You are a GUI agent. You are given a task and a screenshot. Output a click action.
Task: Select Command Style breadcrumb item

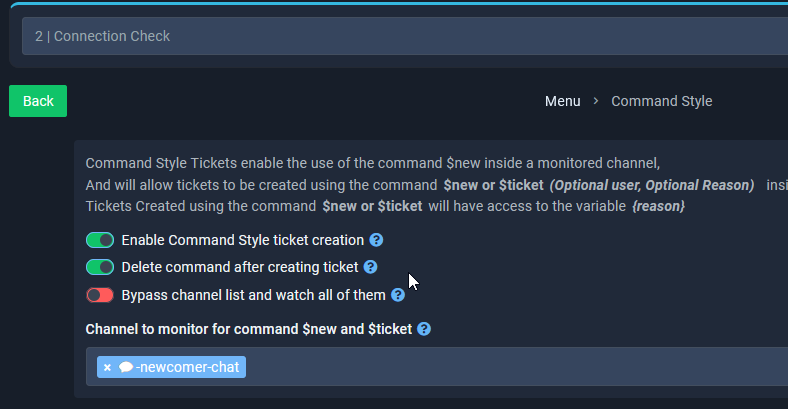[x=661, y=101]
